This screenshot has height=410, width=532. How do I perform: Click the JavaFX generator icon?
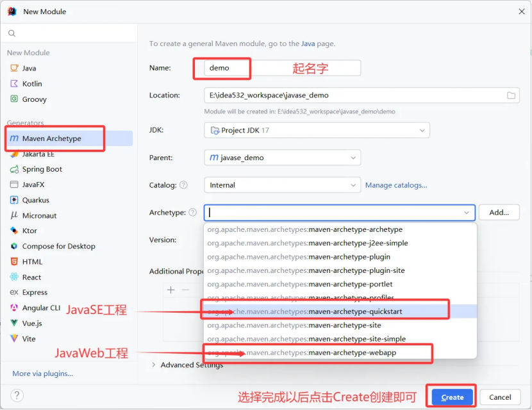pyautogui.click(x=14, y=184)
